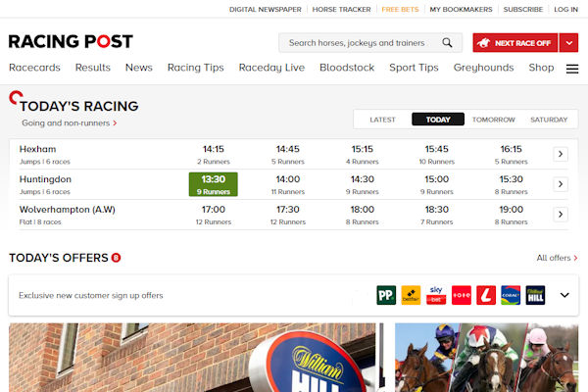Open the Wolverhampton 17:00 race
The width and height of the screenshot is (588, 392).
point(214,215)
